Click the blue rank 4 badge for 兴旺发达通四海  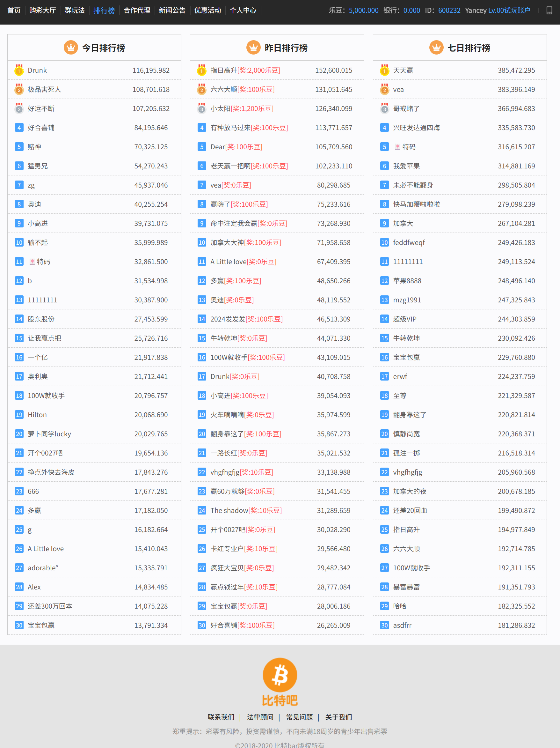[x=384, y=128]
